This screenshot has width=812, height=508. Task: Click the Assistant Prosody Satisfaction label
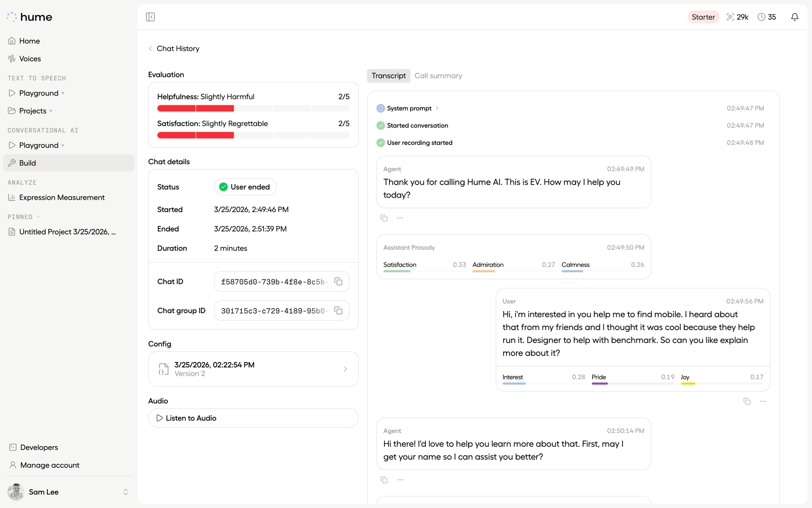click(x=400, y=265)
